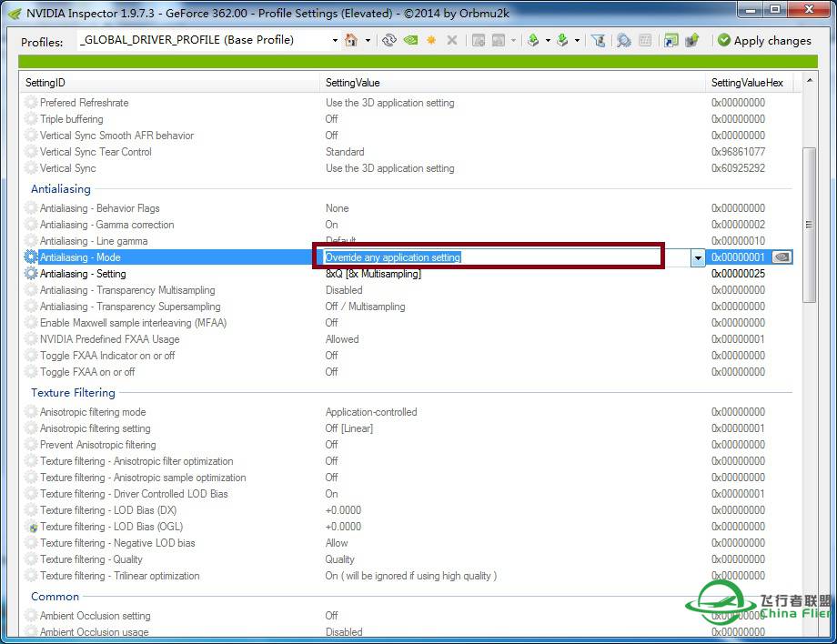Viewport: 837px width, 644px height.
Task: Click the export profile icon with green up arrow
Action: (533, 40)
